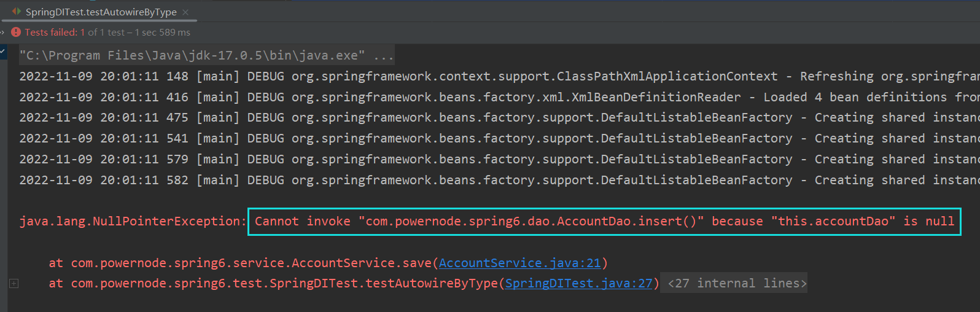Click the log line with timestamp 579
This screenshot has height=312, width=980.
(499, 159)
